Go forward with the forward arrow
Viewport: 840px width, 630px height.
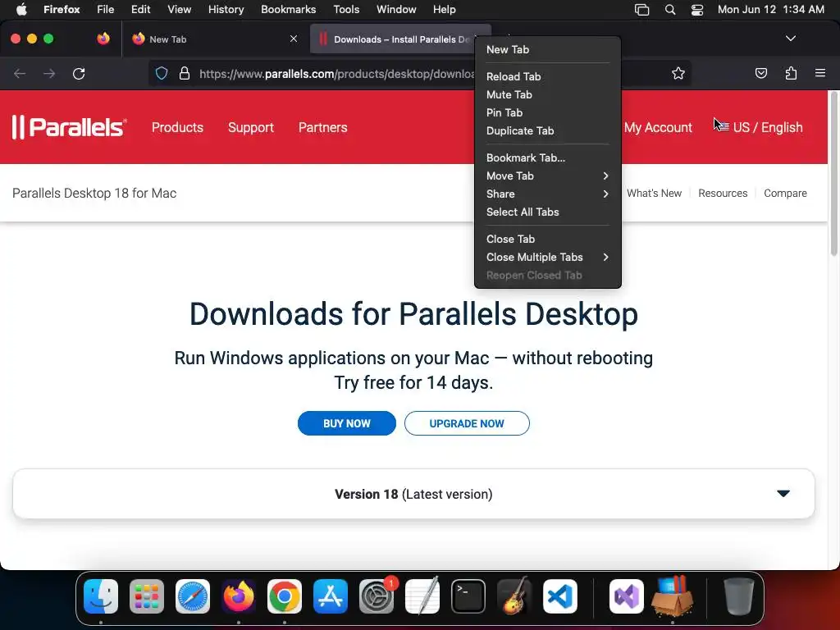[49, 73]
